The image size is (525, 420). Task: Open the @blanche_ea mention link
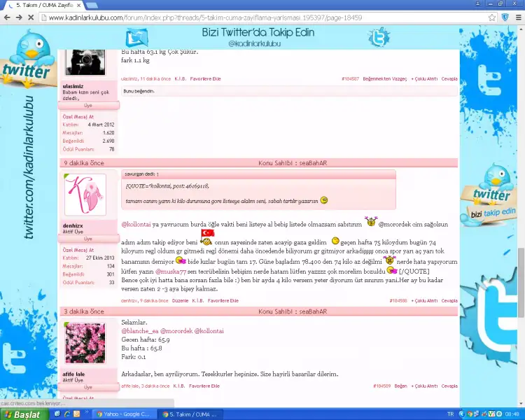(139, 331)
